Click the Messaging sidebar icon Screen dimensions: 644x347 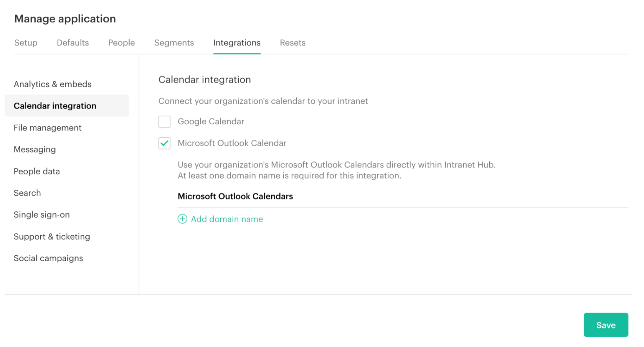[34, 149]
